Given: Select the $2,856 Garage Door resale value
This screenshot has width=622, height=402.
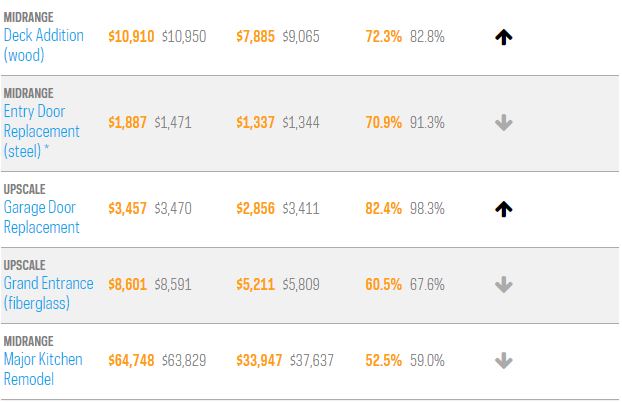Looking at the screenshot, I should tap(256, 209).
